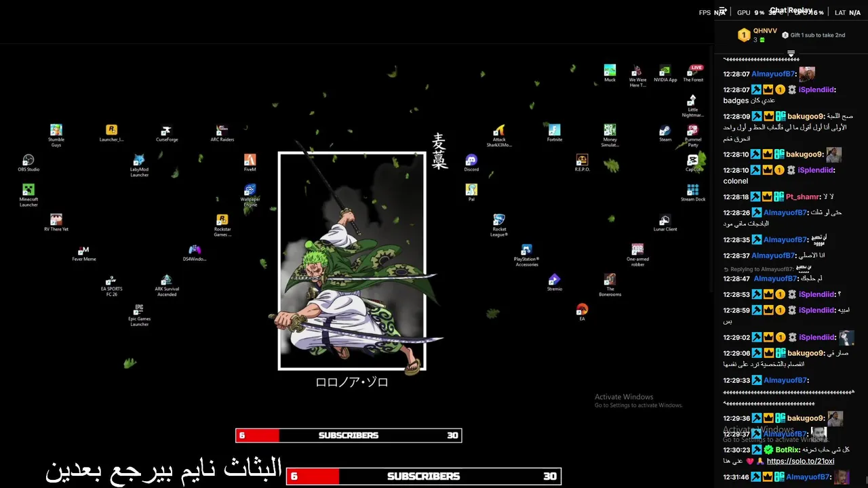Select the Minecraft Launcher desktop icon

point(28,195)
